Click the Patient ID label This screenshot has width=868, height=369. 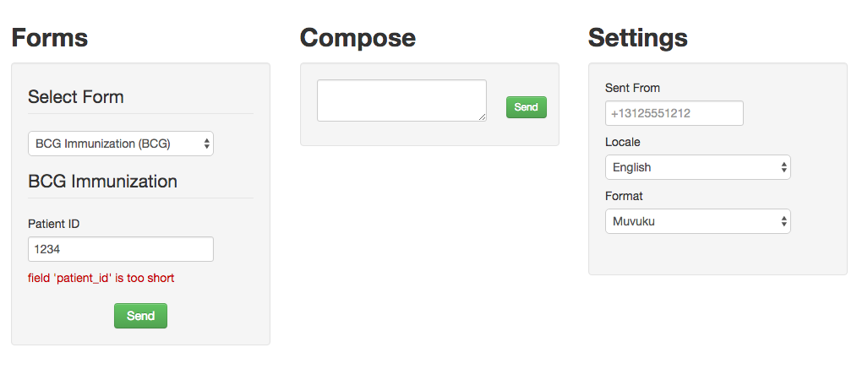tap(54, 224)
